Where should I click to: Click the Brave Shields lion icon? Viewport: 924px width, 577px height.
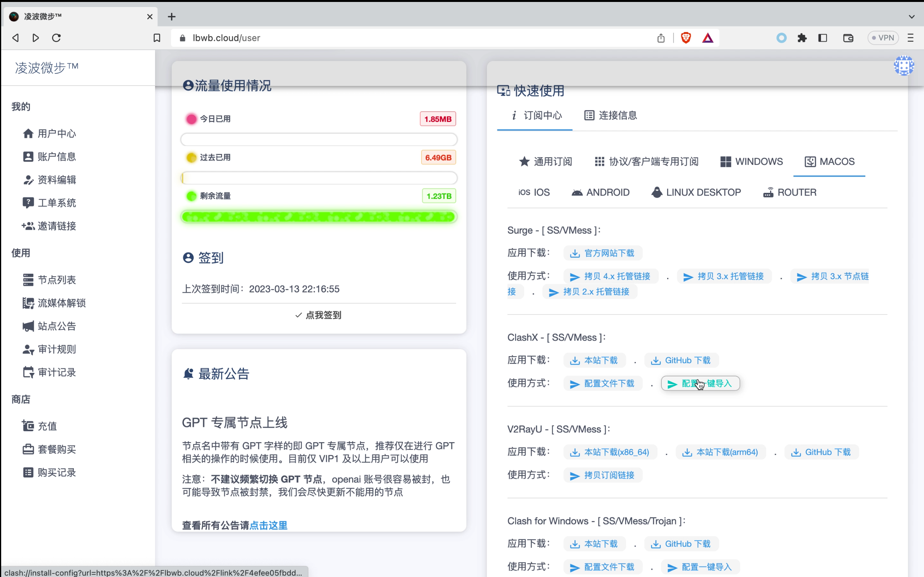pos(686,38)
